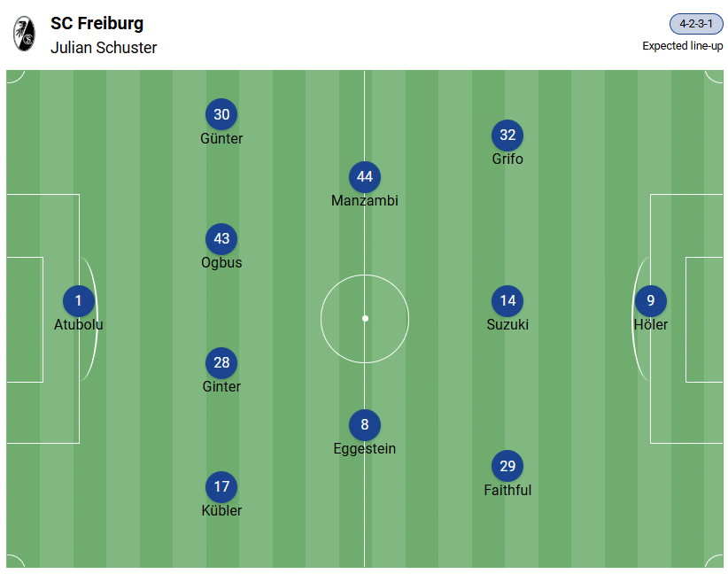Select Suzuki's number 14 player badge

click(x=507, y=301)
